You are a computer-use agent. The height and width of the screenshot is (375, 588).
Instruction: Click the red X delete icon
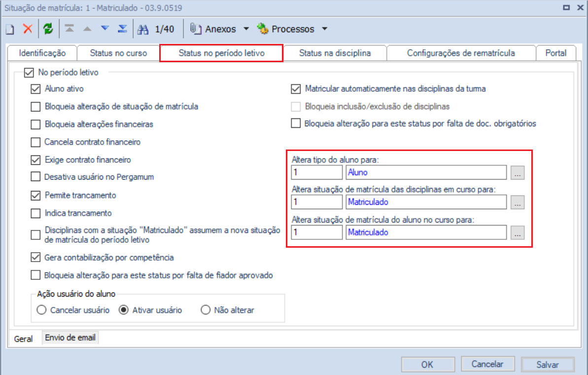tap(28, 29)
